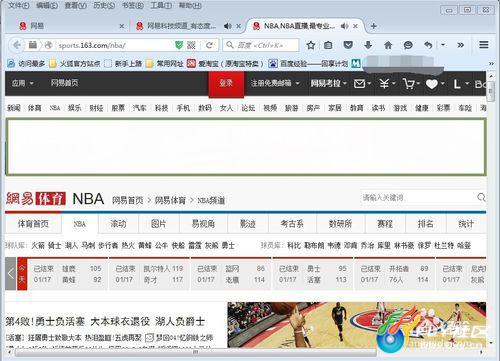Select the 体育首页 channel tab
Image resolution: width=500 pixels, height=361 pixels.
33,224
